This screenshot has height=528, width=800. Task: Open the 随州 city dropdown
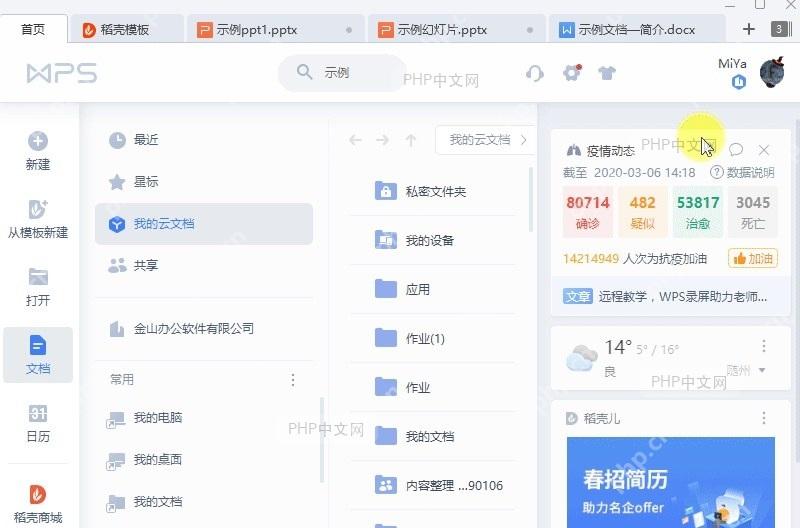tap(746, 370)
